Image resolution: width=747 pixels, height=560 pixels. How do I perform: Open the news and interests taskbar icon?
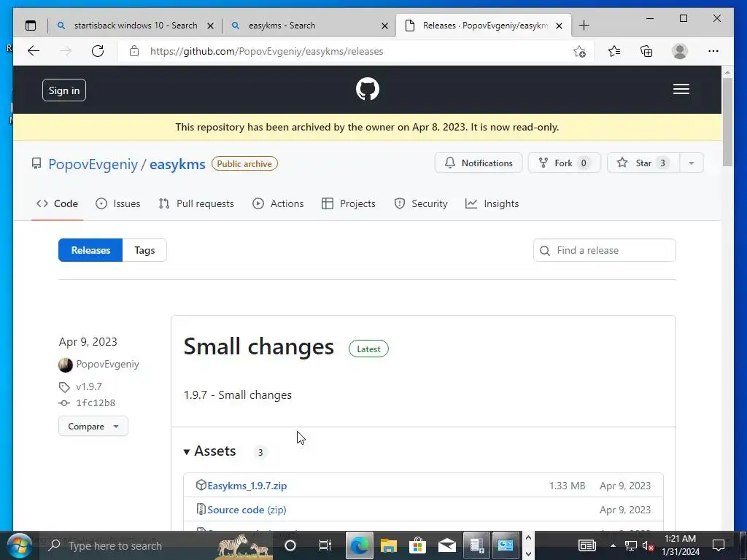[587, 545]
